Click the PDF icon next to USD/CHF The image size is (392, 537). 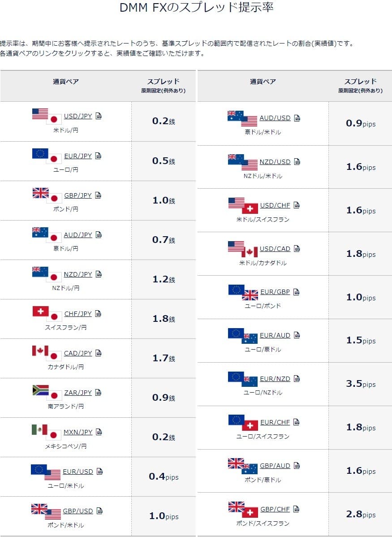297,205
